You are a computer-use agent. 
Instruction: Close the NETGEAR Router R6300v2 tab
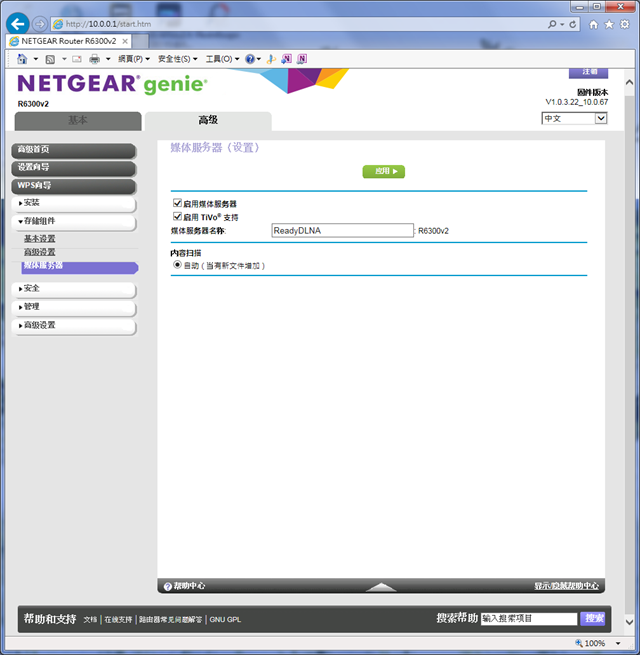click(x=125, y=41)
